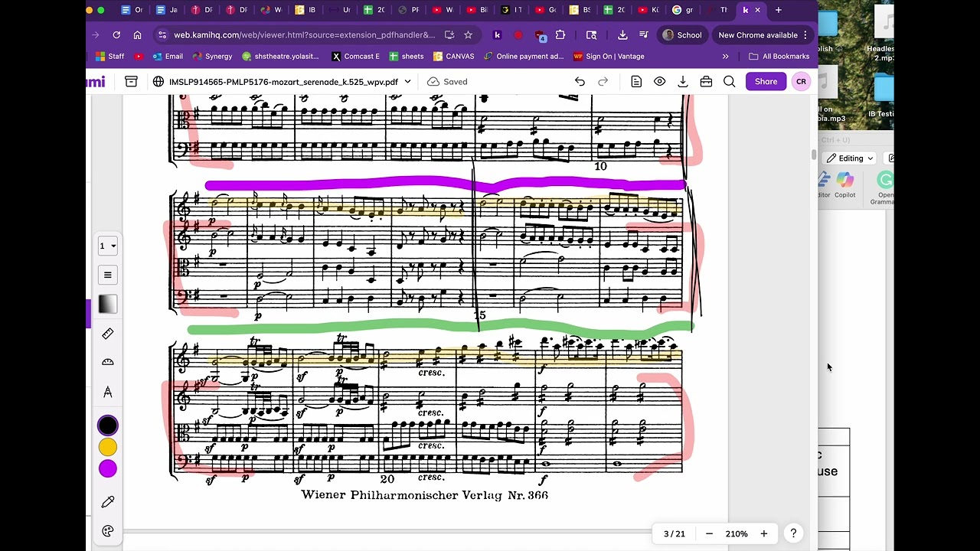Open Editing mode dropdown in Word window
980x551 pixels.
pos(851,158)
